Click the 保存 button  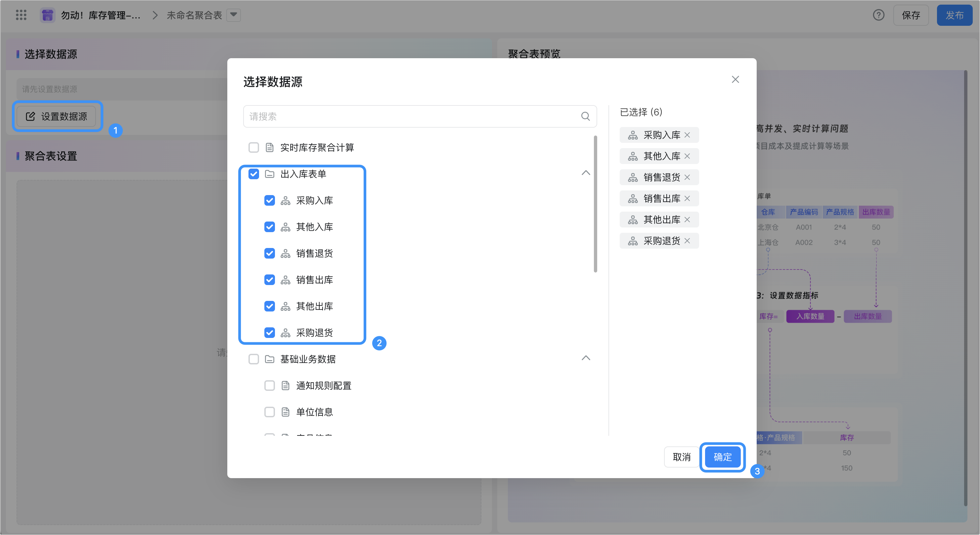tap(911, 15)
